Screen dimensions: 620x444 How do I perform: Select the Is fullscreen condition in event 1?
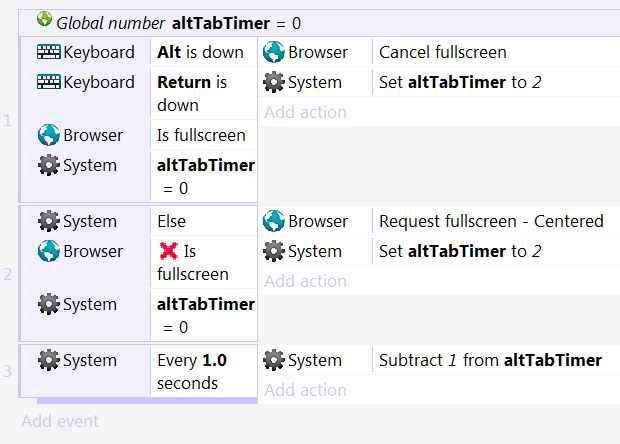pos(201,135)
